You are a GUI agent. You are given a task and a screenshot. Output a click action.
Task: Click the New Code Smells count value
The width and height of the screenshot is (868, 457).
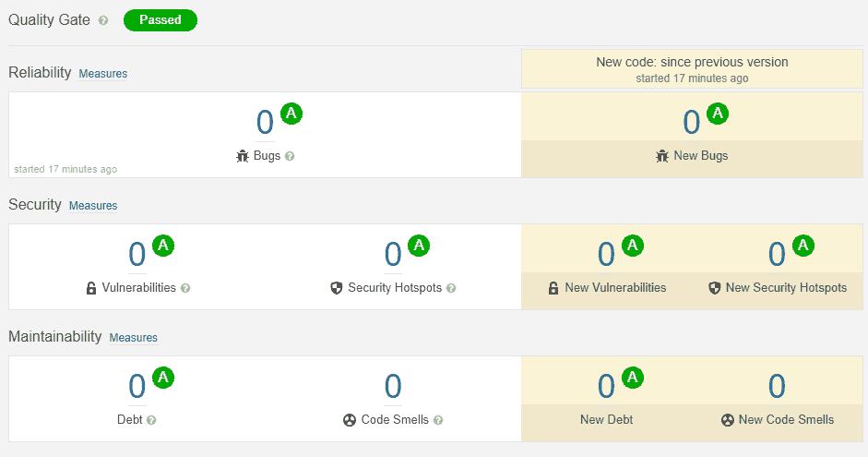coord(777,386)
